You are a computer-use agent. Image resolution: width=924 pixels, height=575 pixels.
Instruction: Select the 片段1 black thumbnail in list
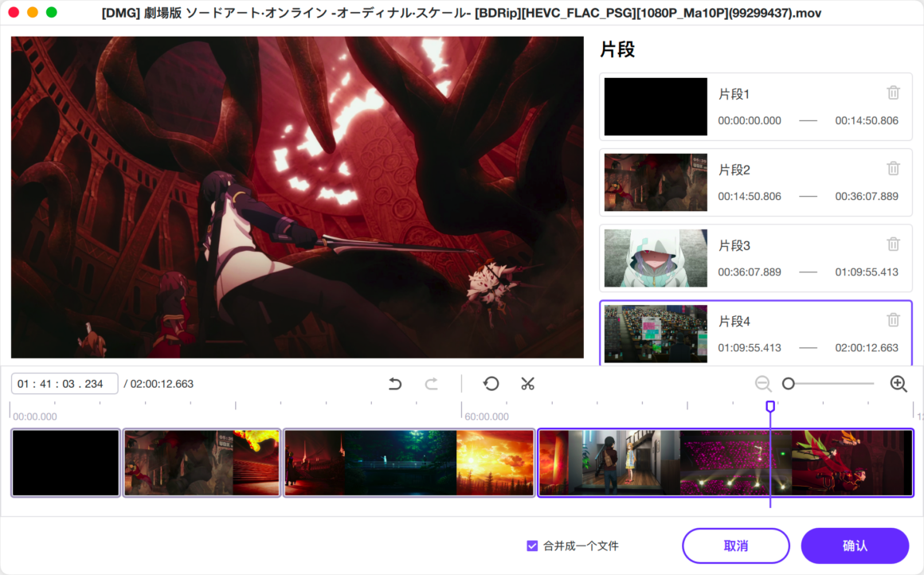656,107
